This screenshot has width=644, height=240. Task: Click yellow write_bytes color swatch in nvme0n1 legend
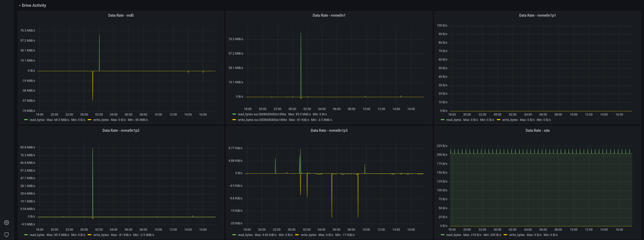pyautogui.click(x=234, y=120)
